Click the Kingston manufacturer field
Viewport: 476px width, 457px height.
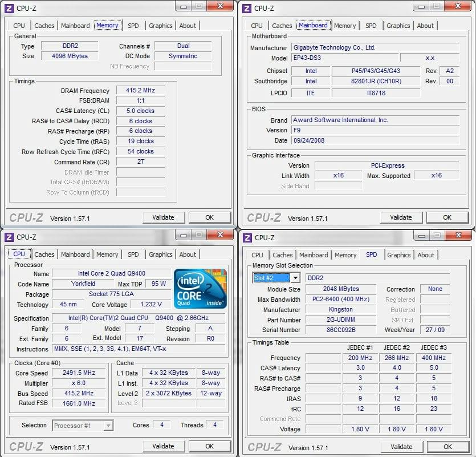click(341, 310)
